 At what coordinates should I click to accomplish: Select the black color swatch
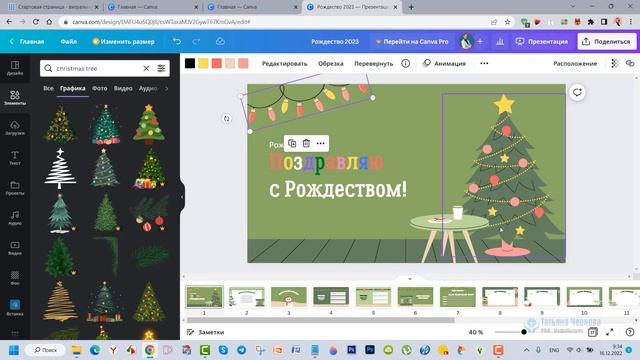coord(190,63)
